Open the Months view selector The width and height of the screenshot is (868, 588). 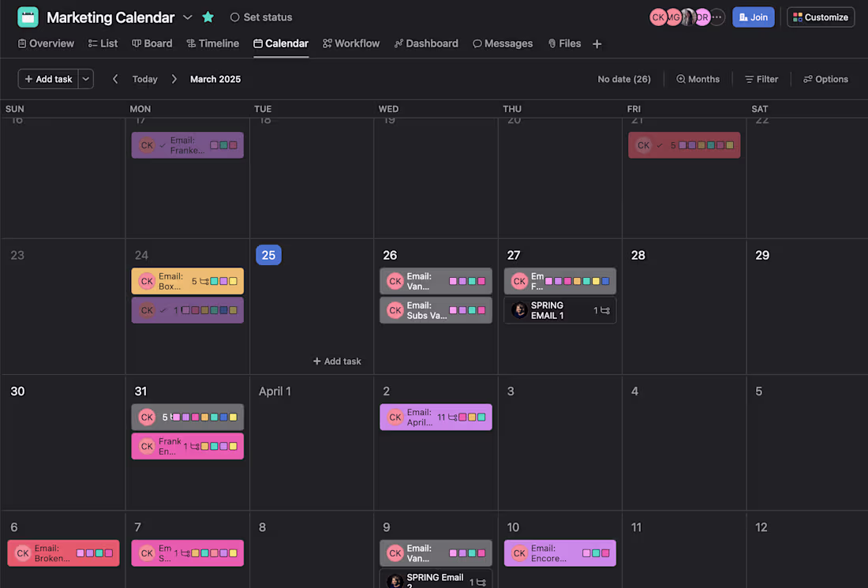(x=698, y=79)
